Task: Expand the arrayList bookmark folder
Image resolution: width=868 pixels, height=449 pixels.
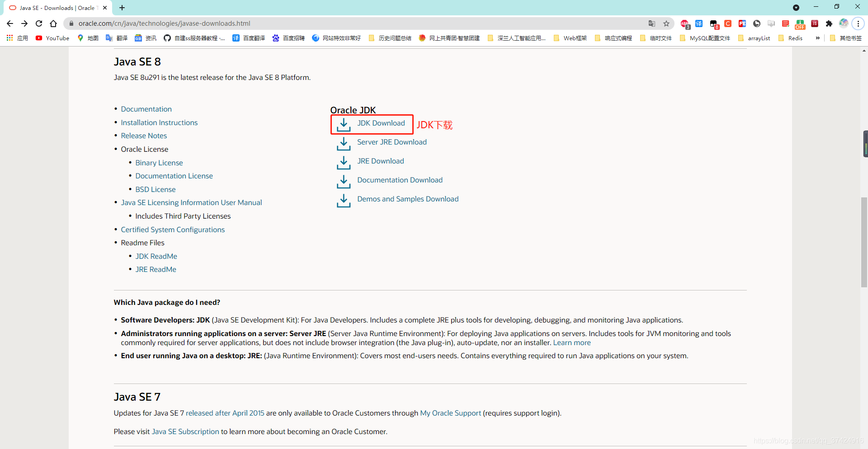Action: pyautogui.click(x=754, y=38)
